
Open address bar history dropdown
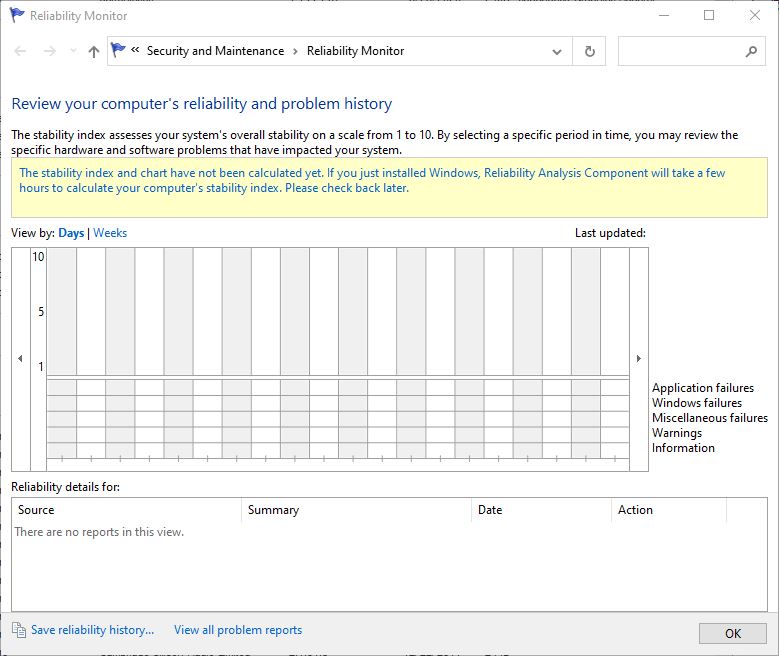click(x=557, y=51)
